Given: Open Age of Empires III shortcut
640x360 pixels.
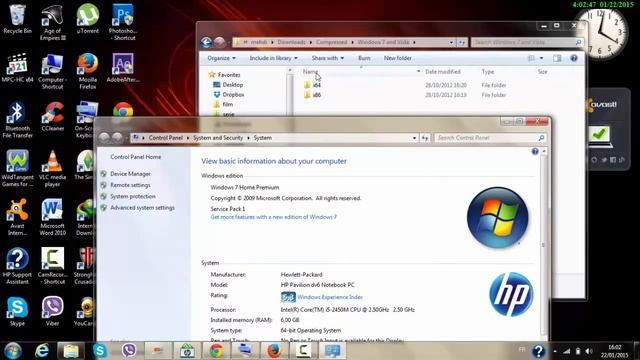Looking at the screenshot, I should [52, 23].
